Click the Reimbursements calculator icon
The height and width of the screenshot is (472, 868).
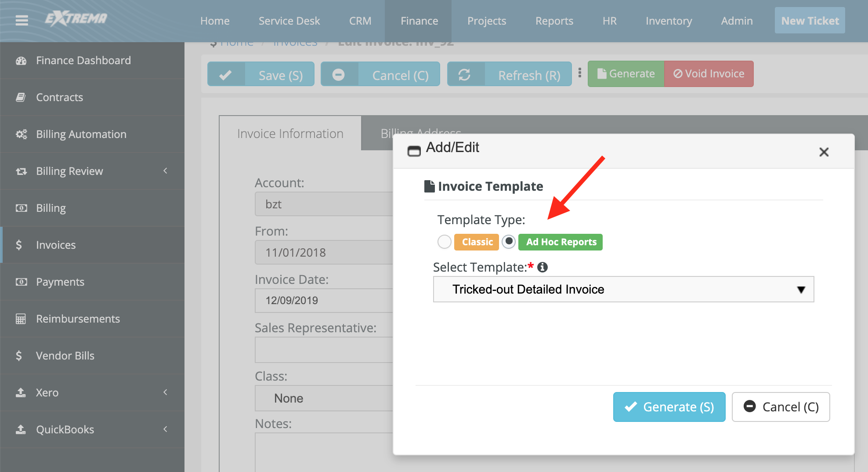[x=21, y=319]
